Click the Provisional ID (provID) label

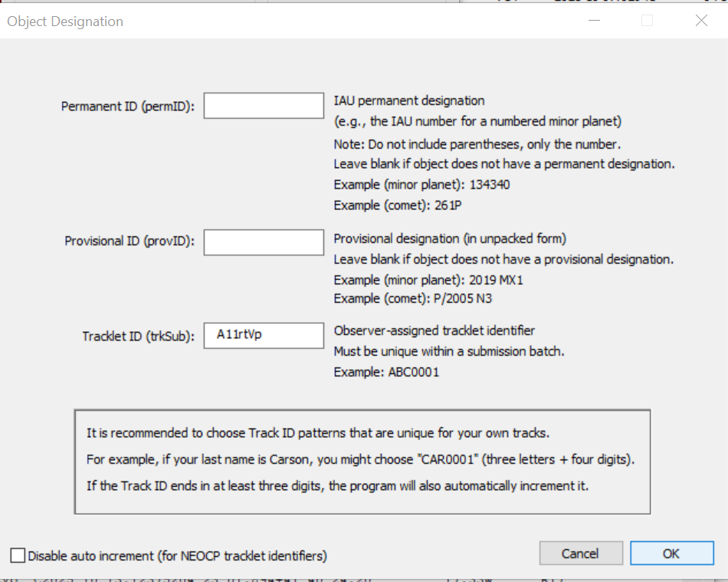[x=130, y=242]
